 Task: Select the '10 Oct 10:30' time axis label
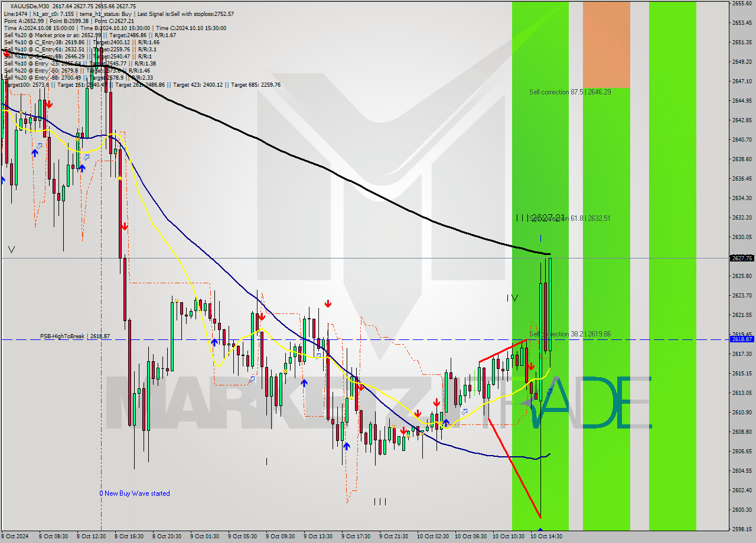[509, 537]
